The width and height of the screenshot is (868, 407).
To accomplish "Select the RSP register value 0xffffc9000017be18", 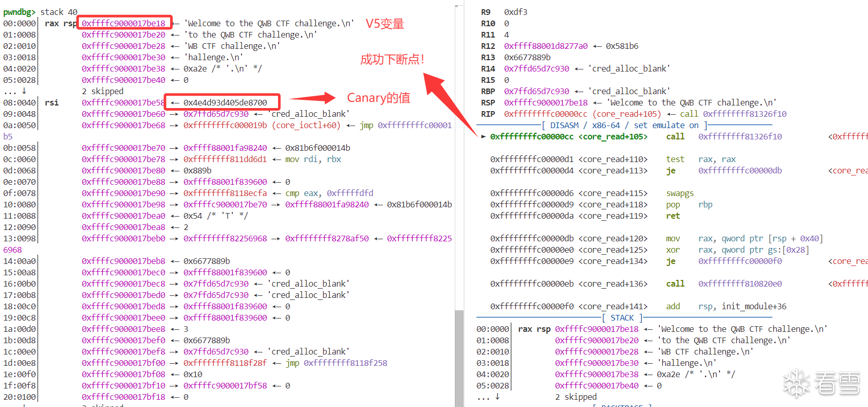I will 546,102.
